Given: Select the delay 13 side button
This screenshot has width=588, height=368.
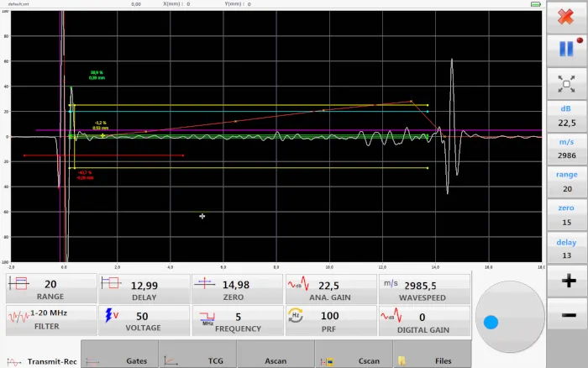Looking at the screenshot, I should click(566, 249).
